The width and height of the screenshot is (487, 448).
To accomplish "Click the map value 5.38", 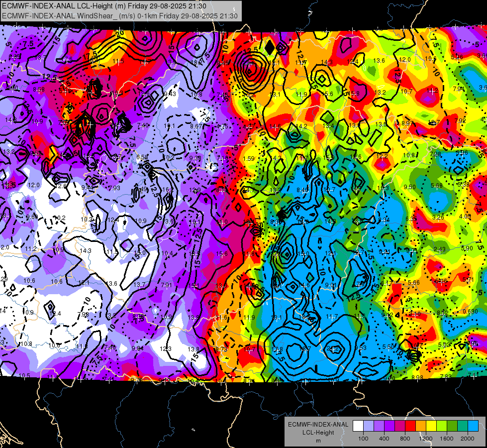I will [x=464, y=184].
